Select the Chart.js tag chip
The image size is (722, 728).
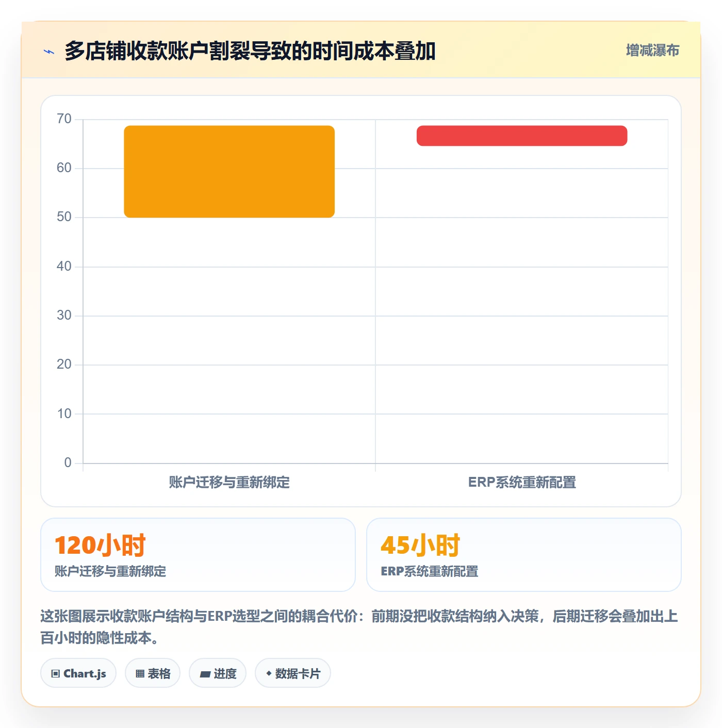point(78,673)
